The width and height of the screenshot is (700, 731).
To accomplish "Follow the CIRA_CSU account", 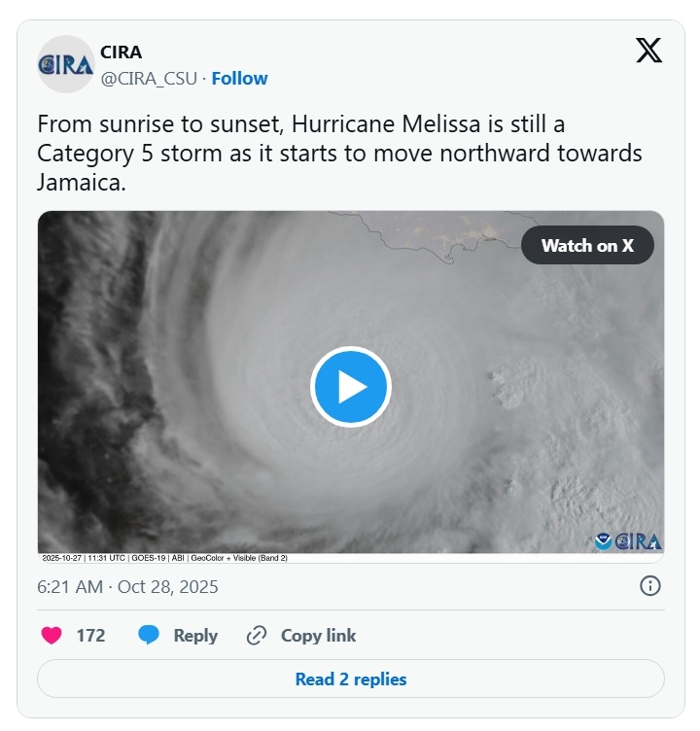I will pyautogui.click(x=239, y=78).
